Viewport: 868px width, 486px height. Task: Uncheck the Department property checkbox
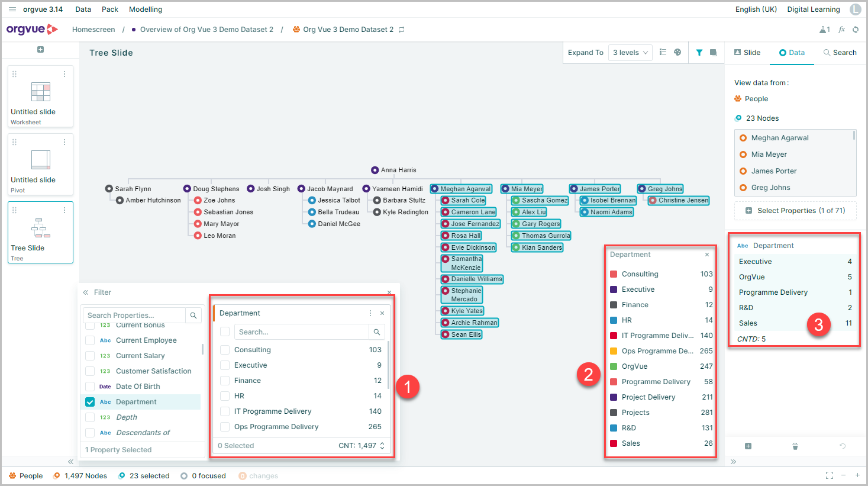90,402
